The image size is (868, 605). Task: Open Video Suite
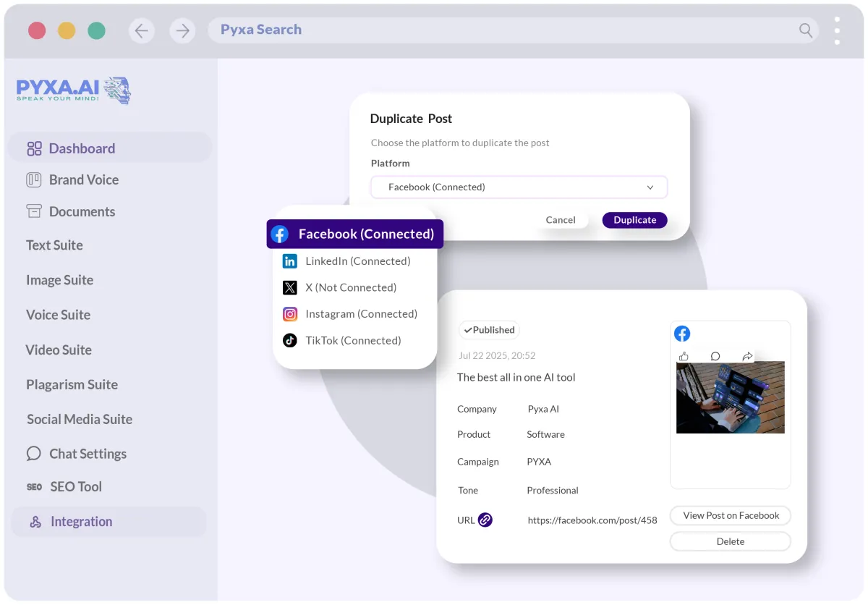[59, 350]
